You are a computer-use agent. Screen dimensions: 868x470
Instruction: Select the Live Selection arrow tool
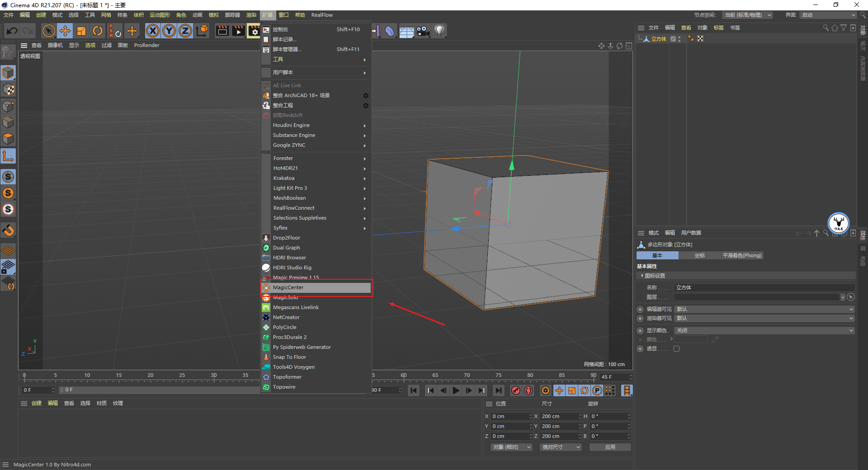[x=48, y=31]
